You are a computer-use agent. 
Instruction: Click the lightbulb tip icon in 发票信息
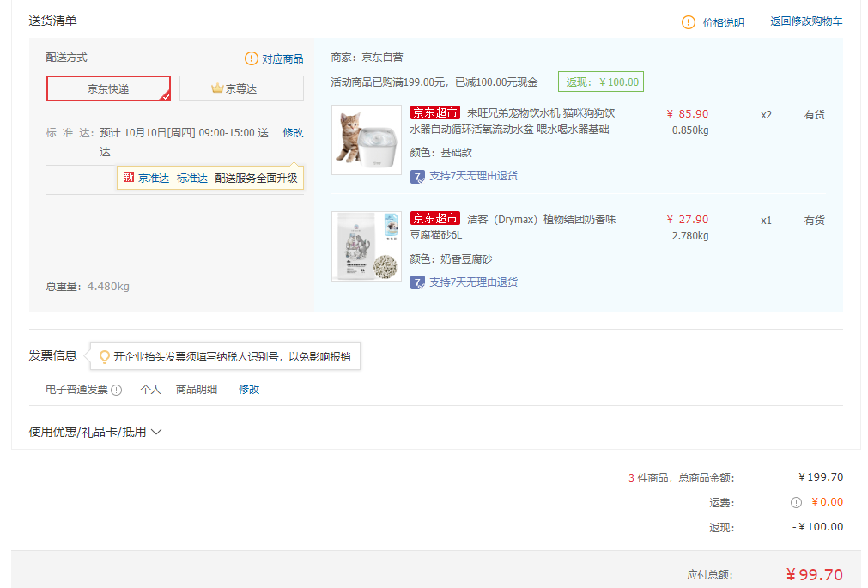point(104,356)
